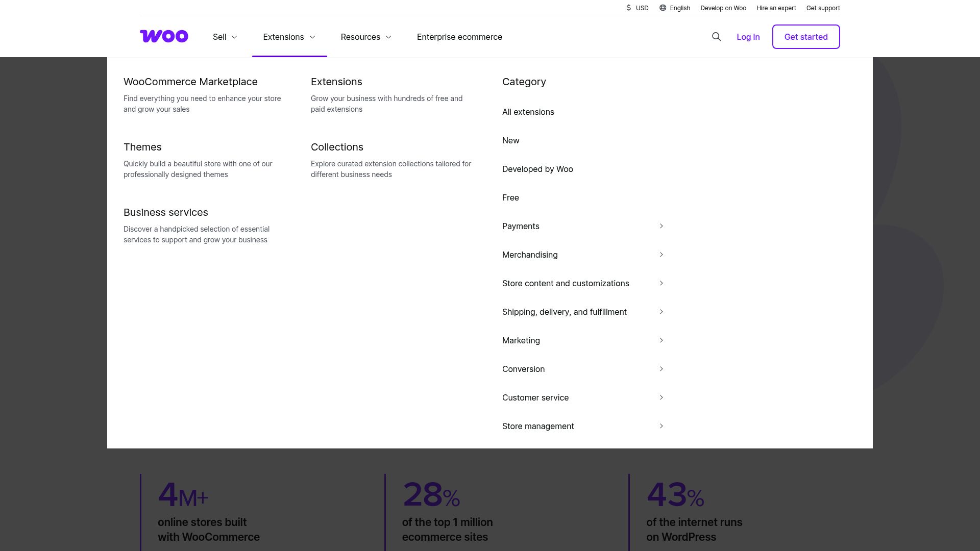Expand the Resources dropdown
This screenshot has height=551, width=980.
(x=365, y=37)
